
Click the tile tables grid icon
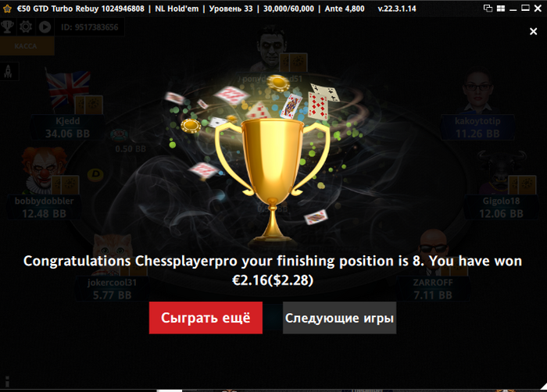[x=501, y=9]
